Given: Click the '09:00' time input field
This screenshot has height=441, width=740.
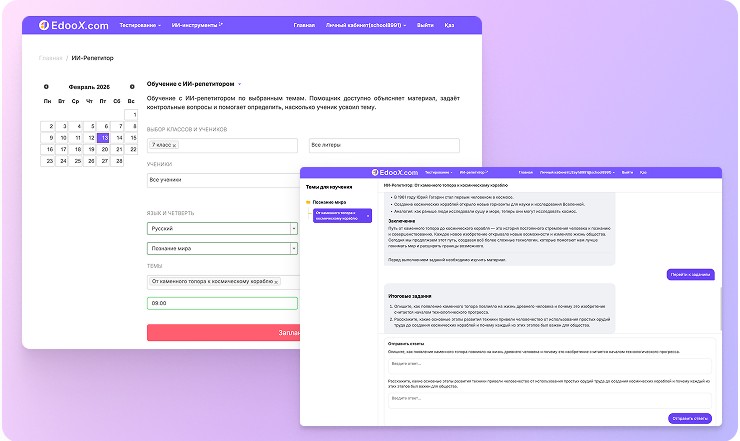Looking at the screenshot, I should (222, 303).
